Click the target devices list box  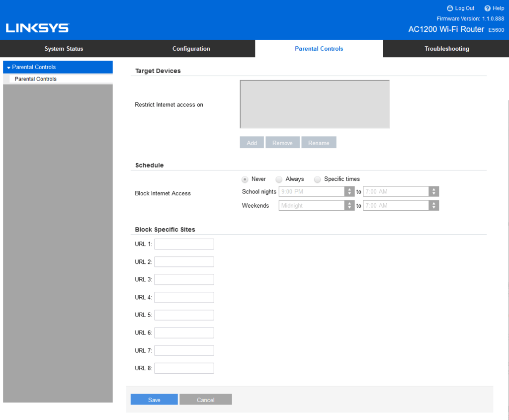click(315, 104)
